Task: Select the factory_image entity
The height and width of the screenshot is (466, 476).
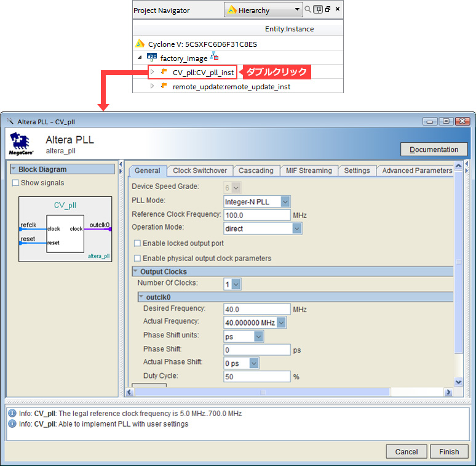Action: point(184,58)
